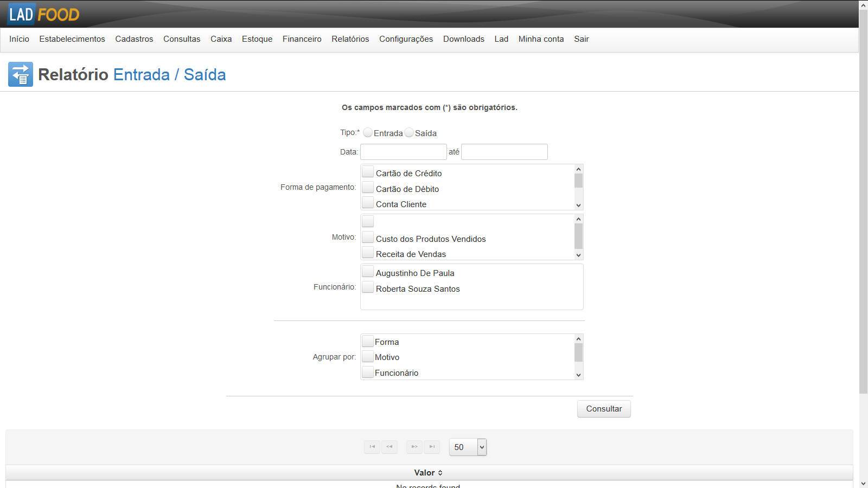This screenshot has height=488, width=868.
Task: Open the Início menu
Action: point(19,39)
